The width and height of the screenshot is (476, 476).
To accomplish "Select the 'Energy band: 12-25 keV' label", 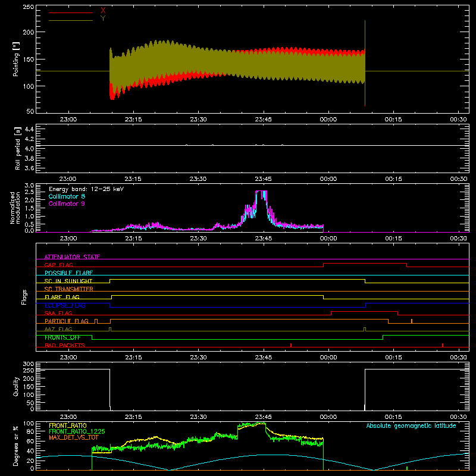I will click(86, 189).
